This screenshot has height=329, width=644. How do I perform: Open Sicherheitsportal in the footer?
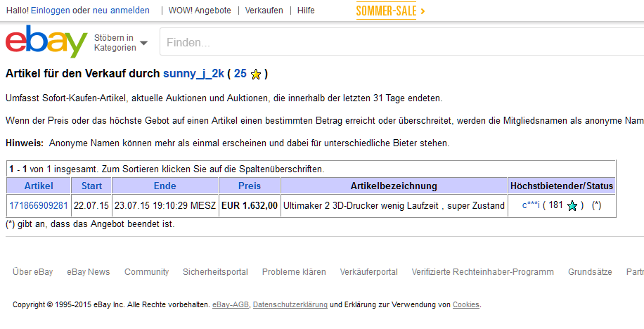point(215,272)
